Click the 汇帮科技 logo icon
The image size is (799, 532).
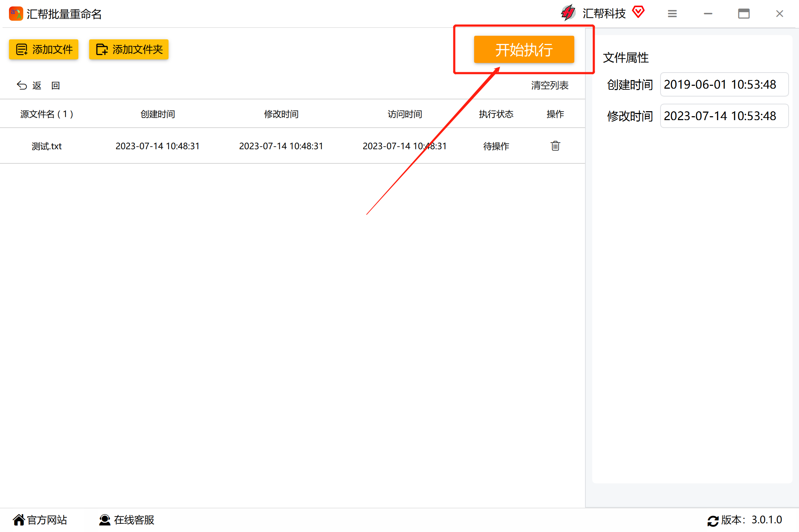pyautogui.click(x=568, y=13)
